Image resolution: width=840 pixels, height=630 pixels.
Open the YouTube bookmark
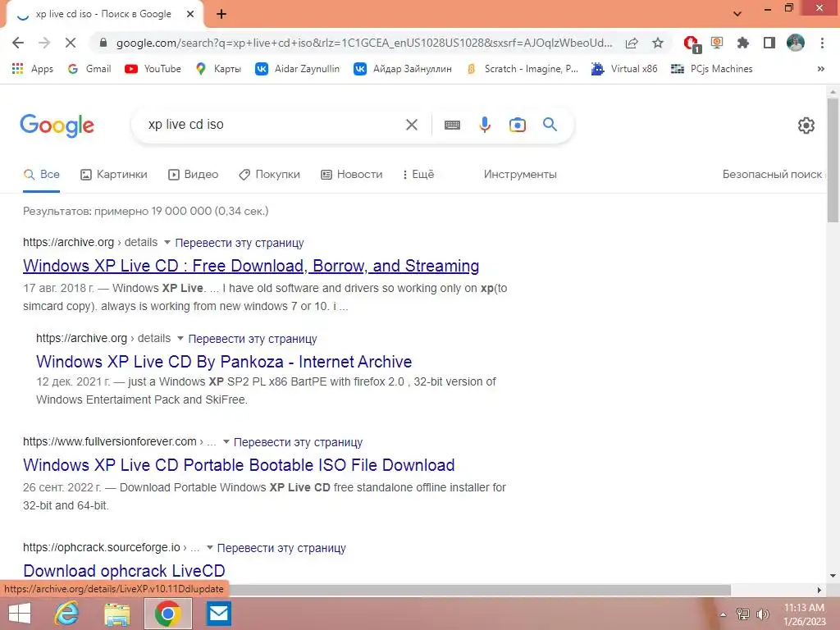pyautogui.click(x=153, y=69)
